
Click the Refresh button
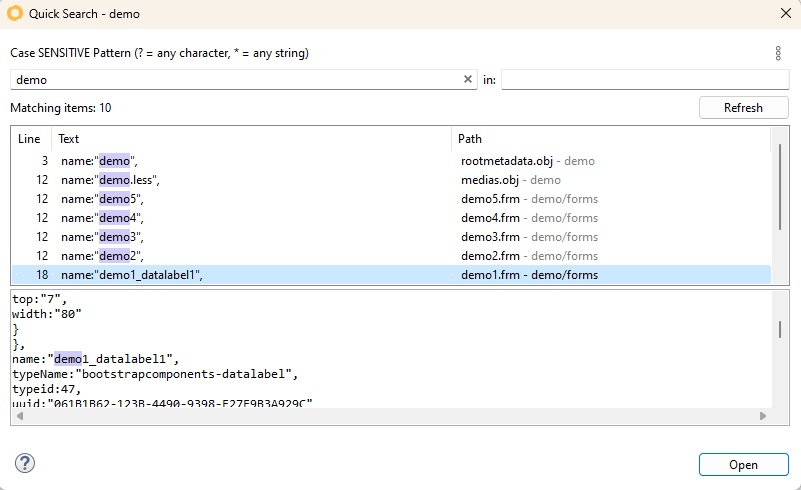coord(743,108)
